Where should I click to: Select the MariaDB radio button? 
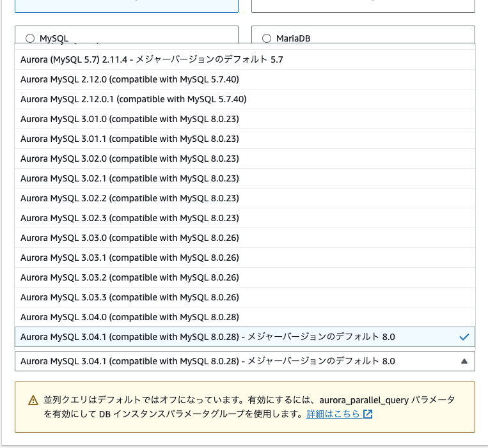267,38
